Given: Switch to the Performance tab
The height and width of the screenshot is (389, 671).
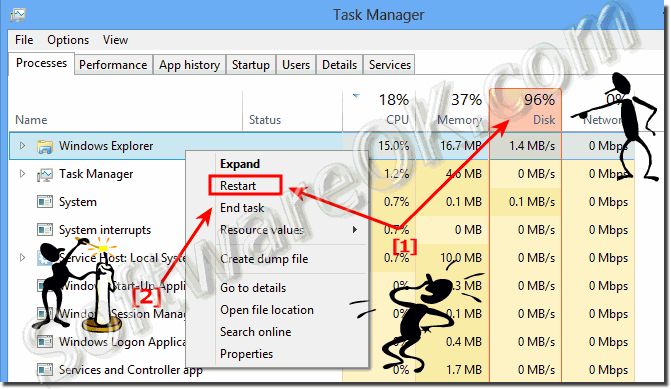Looking at the screenshot, I should point(113,65).
